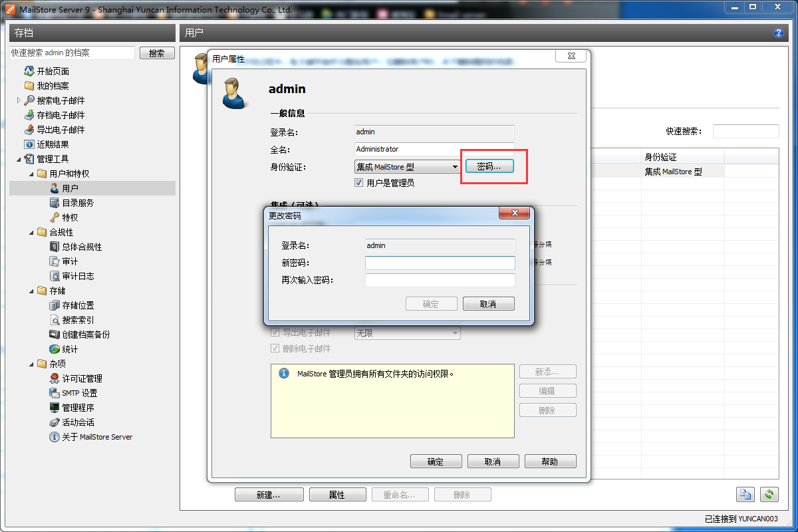Toggle the 导出电子邮件 privilege checkbox
798x532 pixels.
[275, 333]
